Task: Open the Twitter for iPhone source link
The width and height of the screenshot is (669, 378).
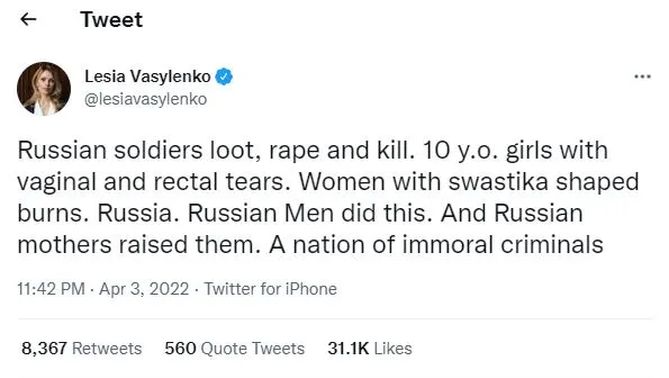Action: click(x=271, y=289)
